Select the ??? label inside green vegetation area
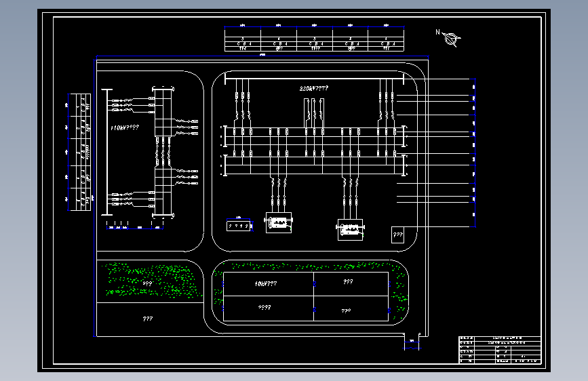The height and width of the screenshot is (381, 588). (147, 283)
